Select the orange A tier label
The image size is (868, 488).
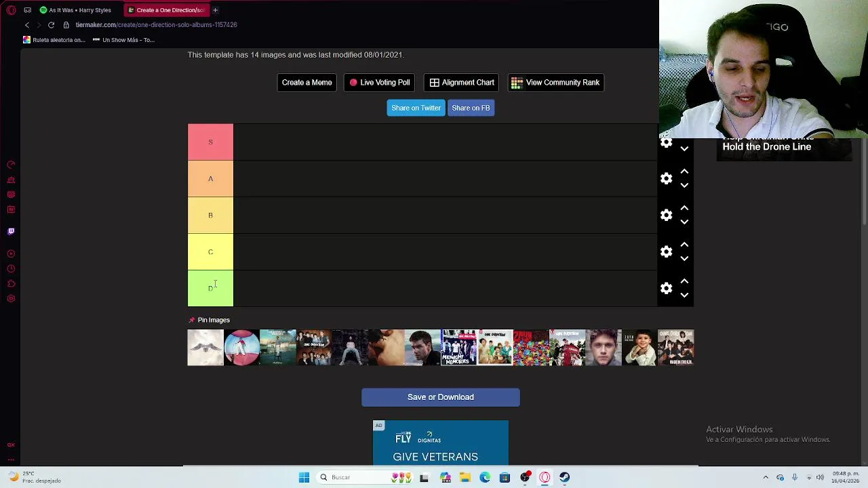click(x=210, y=179)
